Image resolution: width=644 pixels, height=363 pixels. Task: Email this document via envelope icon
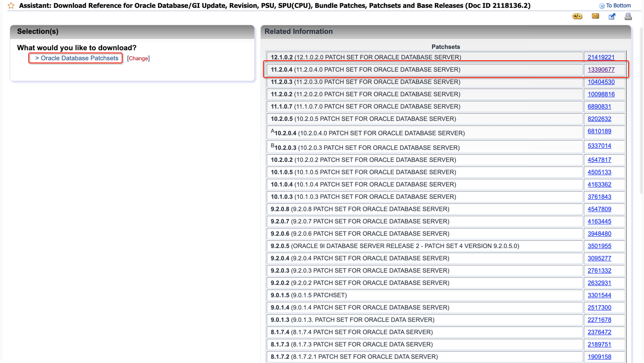[x=595, y=16]
